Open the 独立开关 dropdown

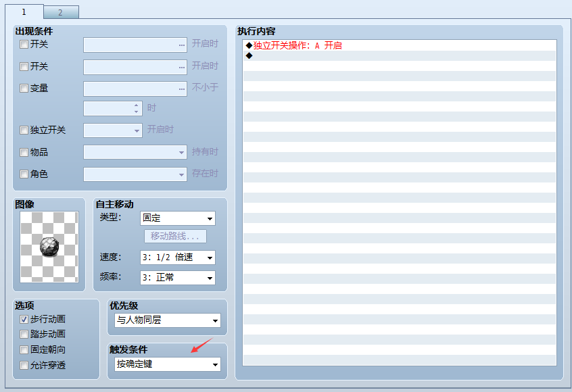click(x=113, y=130)
